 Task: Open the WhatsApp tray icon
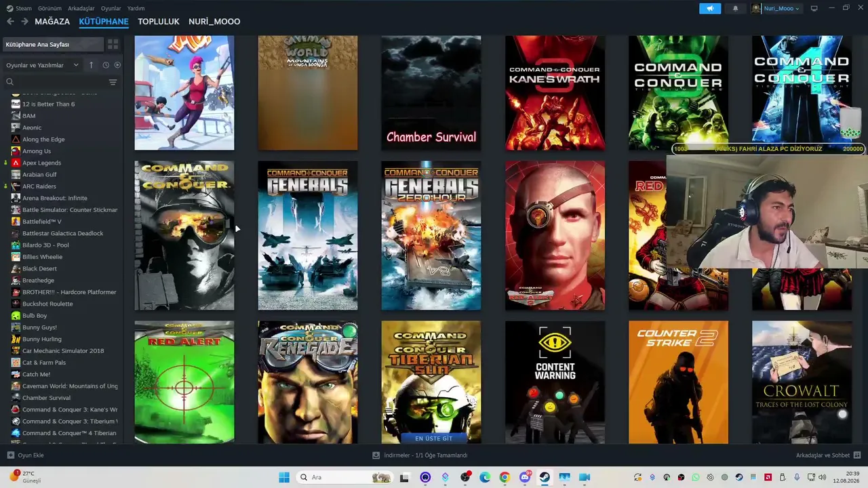[x=696, y=477]
